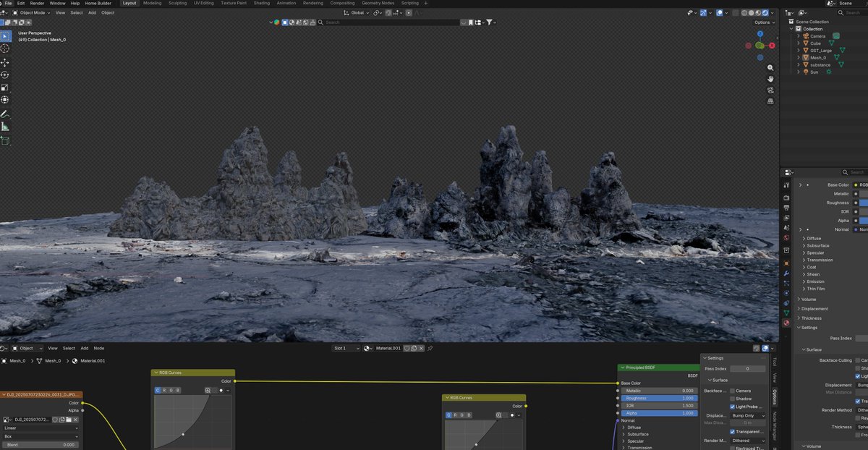Click the Options button in viewport header
Screen dimensions: 868x450
(x=763, y=22)
